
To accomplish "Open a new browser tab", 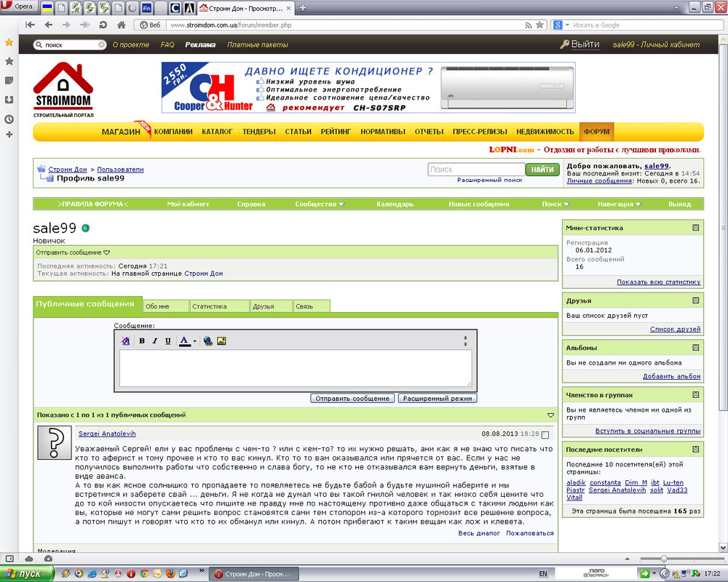I will (x=303, y=8).
